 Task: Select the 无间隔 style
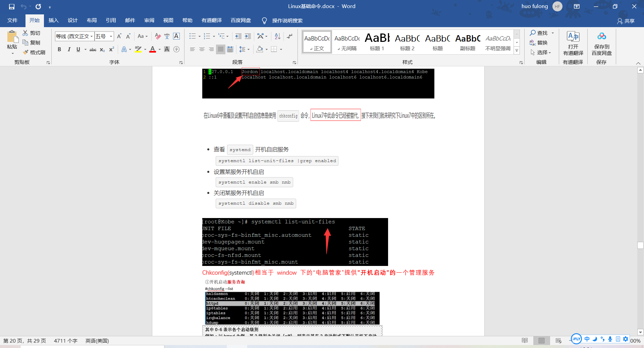(347, 42)
